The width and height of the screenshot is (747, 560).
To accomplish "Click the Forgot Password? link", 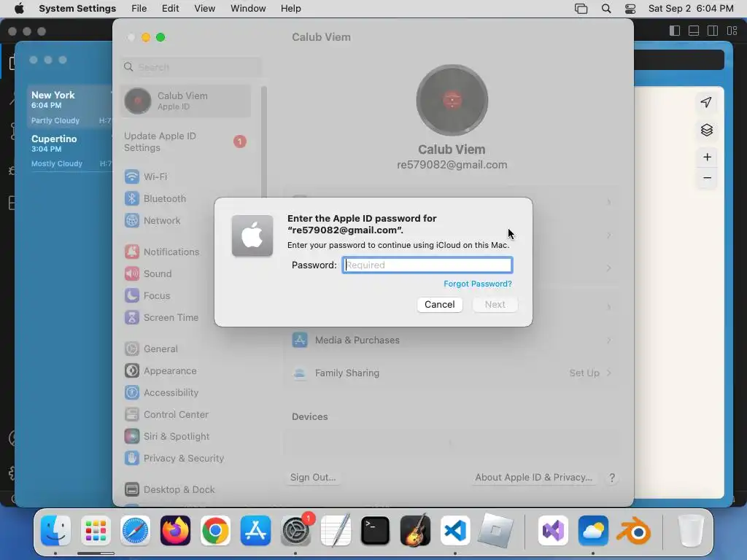I will coord(478,284).
